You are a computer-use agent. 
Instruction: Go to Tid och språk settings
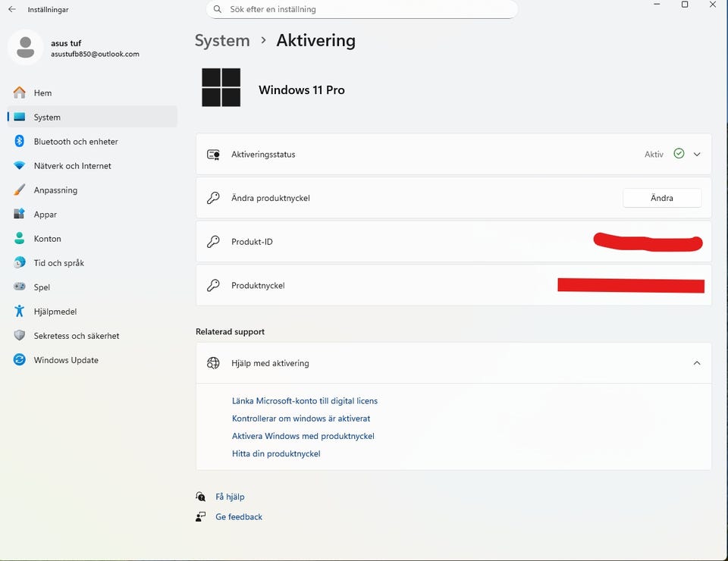click(x=58, y=262)
